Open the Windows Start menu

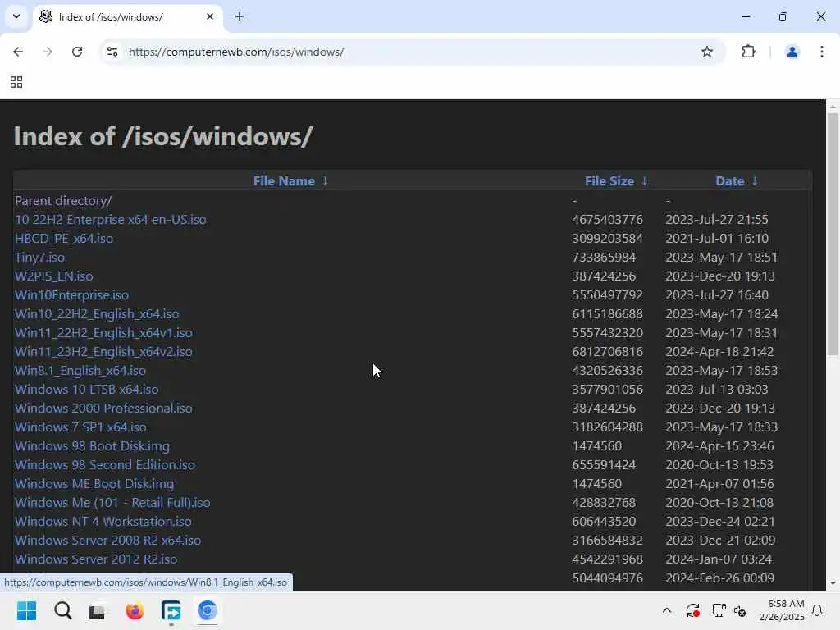pyautogui.click(x=26, y=610)
